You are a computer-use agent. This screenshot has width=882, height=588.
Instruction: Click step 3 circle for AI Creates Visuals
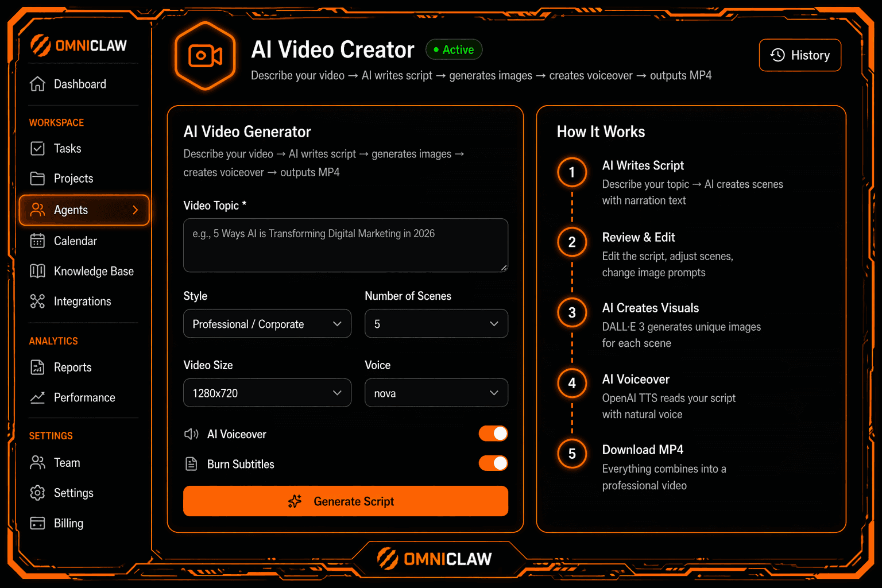572,313
